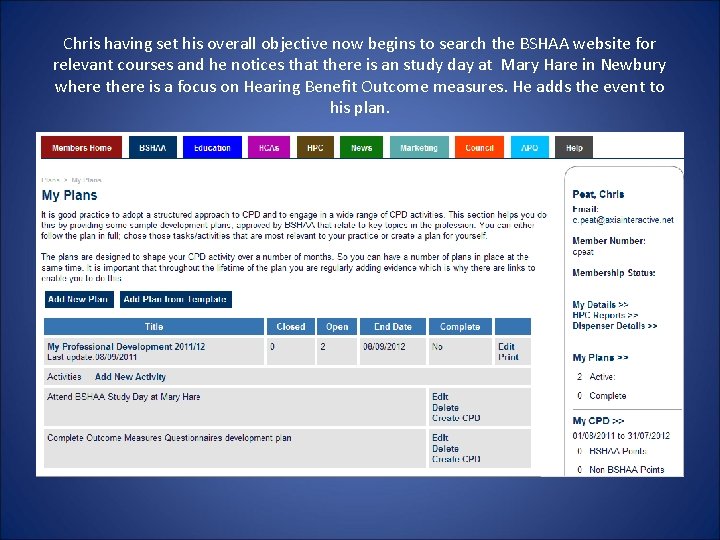Open My Plans link in sidebar
This screenshot has height=540, width=720.
click(600, 357)
